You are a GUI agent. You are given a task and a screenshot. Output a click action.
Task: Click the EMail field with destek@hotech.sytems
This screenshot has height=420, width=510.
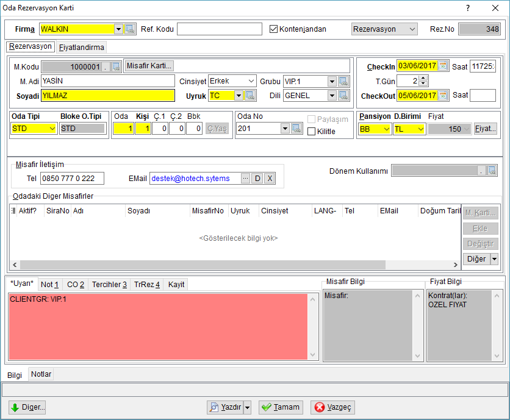pyautogui.click(x=195, y=178)
